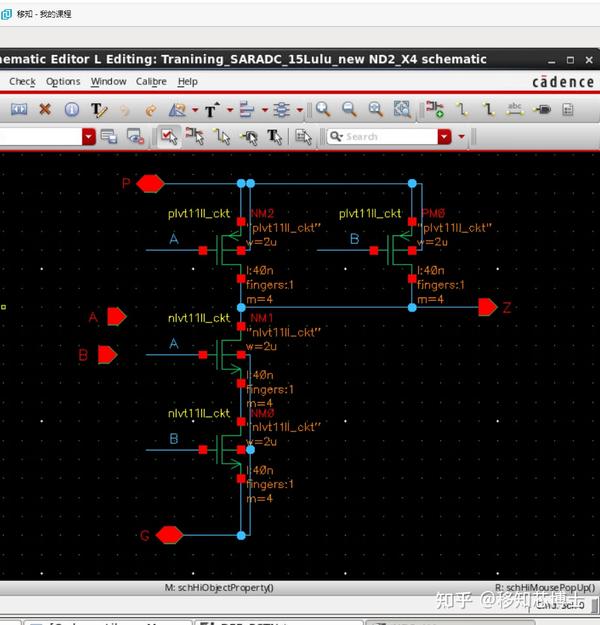Screen dimensions: 600x625
Task: Click the save workspace windows icon
Action: click(x=109, y=137)
